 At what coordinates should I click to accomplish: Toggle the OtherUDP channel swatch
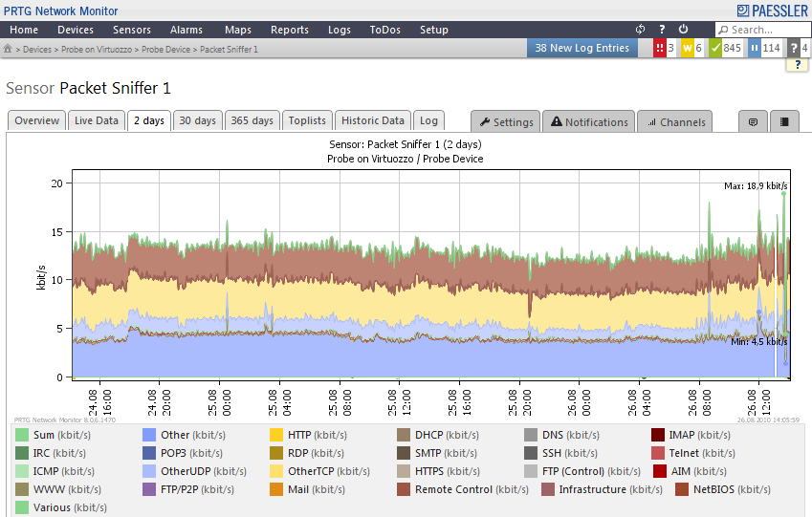pos(149,471)
